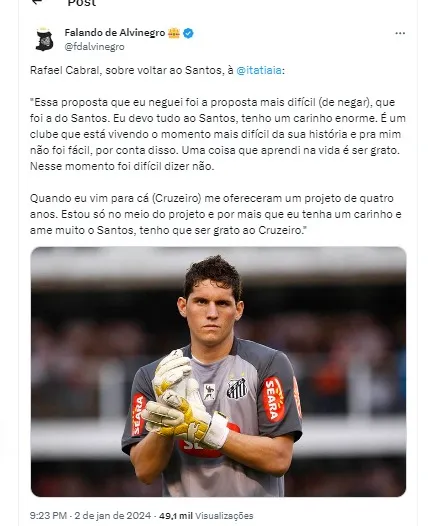Screen dimensions: 430x526
Task: Click the blue verified badge icon
Action: tap(188, 33)
